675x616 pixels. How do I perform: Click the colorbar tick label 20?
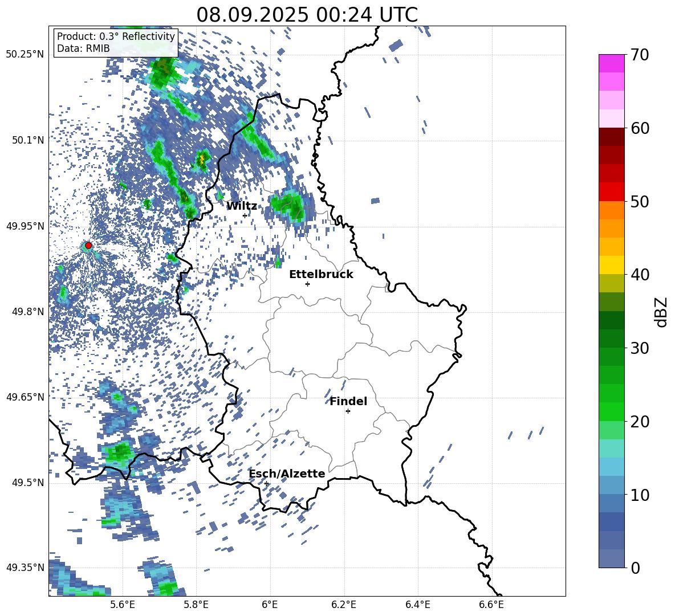coord(640,421)
